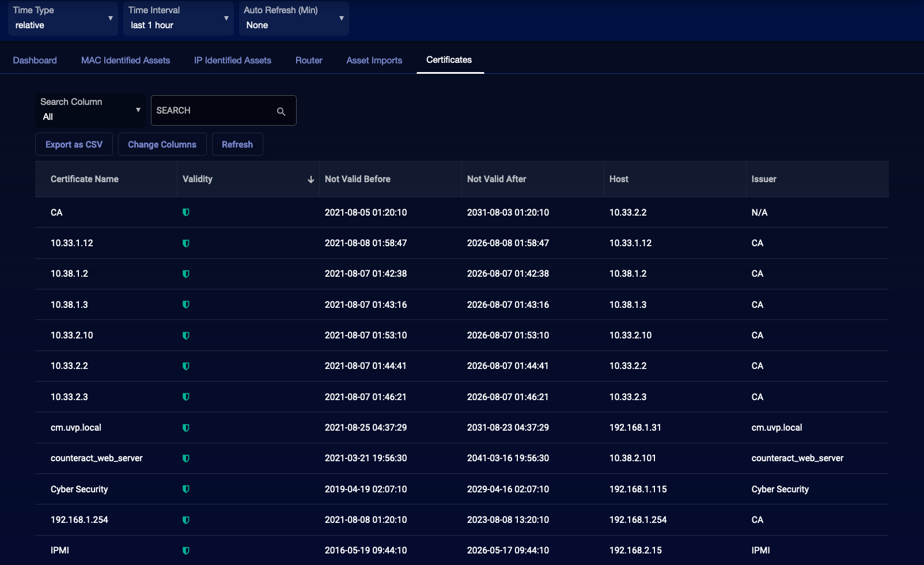The image size is (924, 565).
Task: Click the shield icon for counteract_web_server
Action: tap(186, 458)
